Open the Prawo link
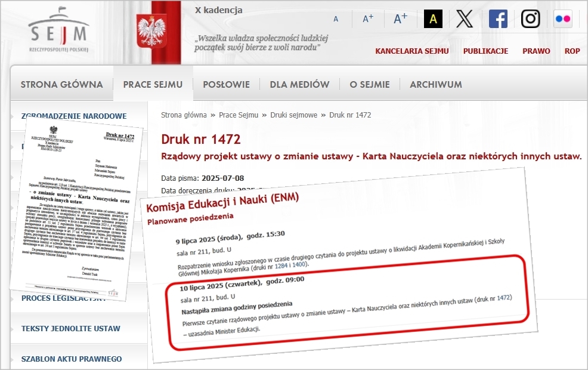The image size is (588, 370). pyautogui.click(x=536, y=51)
